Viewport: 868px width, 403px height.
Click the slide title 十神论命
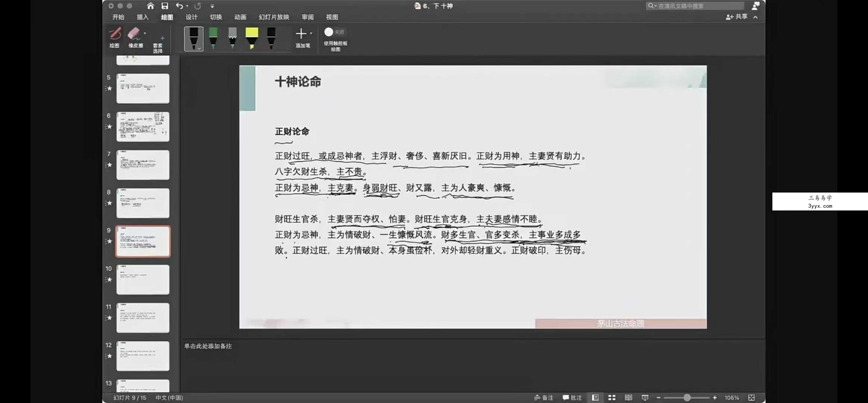[x=298, y=82]
